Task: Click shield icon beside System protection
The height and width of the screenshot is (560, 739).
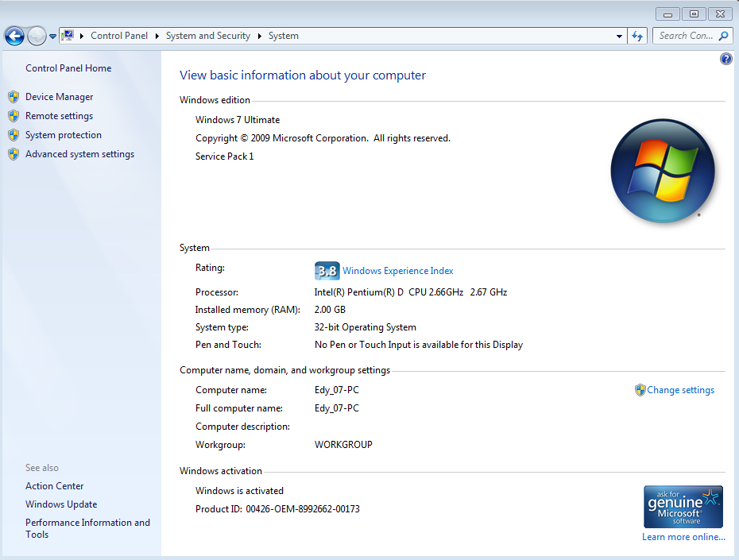Action: pos(14,135)
